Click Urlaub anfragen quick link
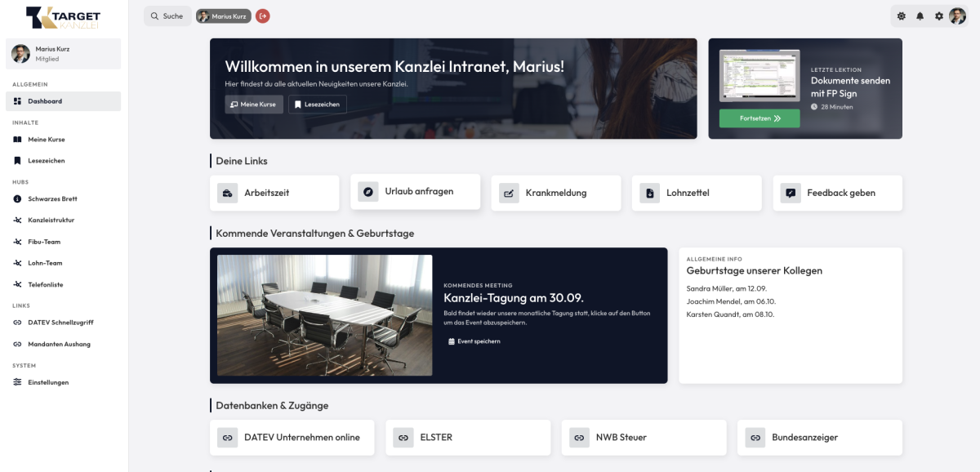Image resolution: width=980 pixels, height=472 pixels. (415, 191)
